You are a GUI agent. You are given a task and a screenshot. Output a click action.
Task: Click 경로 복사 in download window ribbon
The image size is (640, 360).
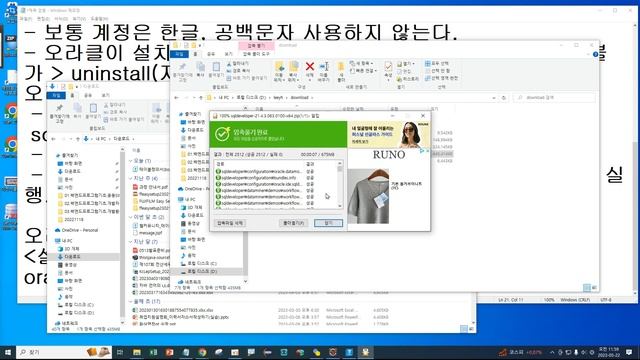(x=238, y=71)
